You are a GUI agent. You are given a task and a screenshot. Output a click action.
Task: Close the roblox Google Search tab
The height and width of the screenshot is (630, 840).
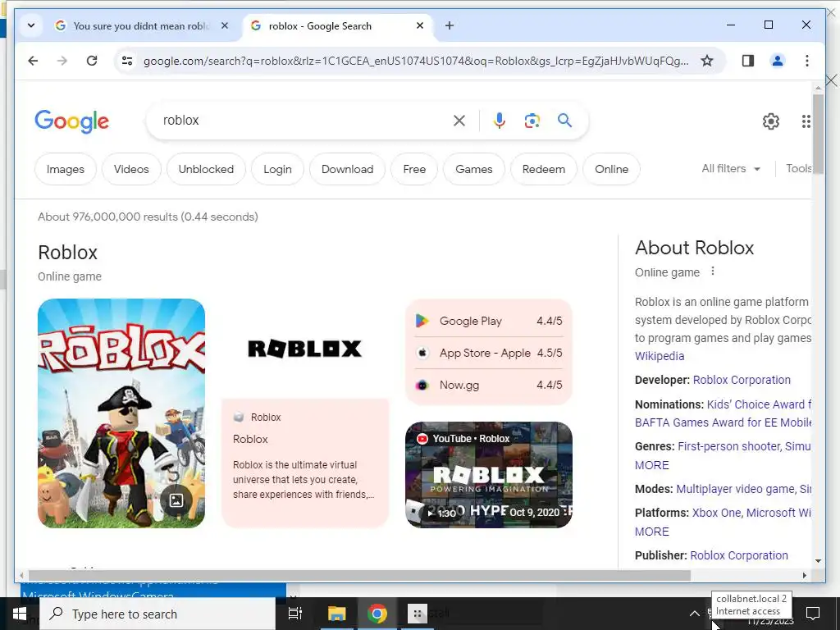[420, 25]
